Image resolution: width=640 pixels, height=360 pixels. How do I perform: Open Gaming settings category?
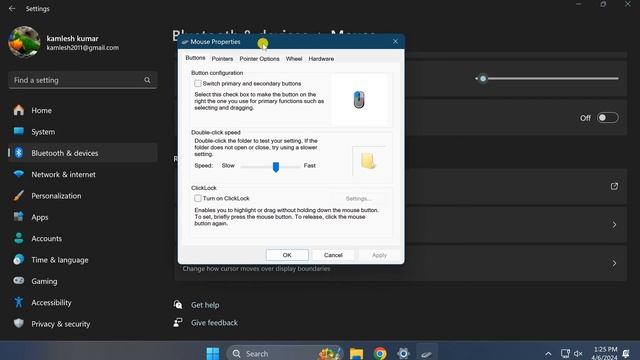coord(82,281)
